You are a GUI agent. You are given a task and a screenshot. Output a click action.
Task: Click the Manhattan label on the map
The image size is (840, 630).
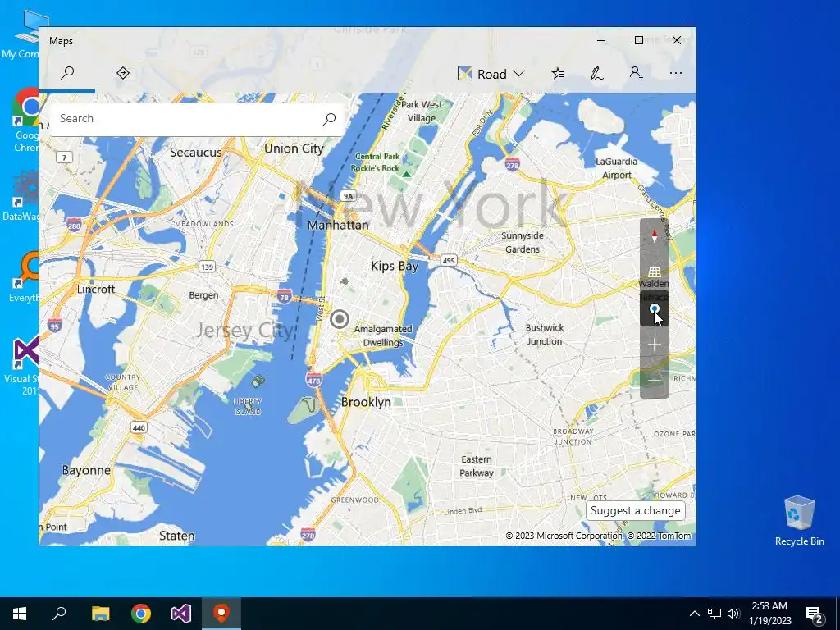point(338,225)
